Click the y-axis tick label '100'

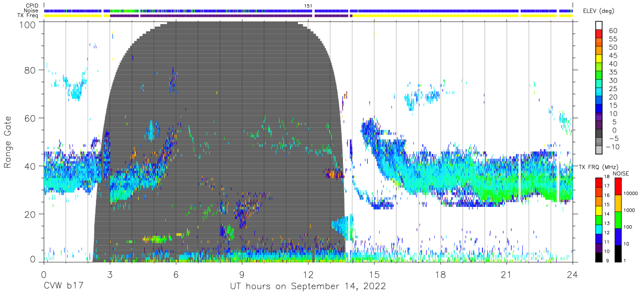(28, 25)
